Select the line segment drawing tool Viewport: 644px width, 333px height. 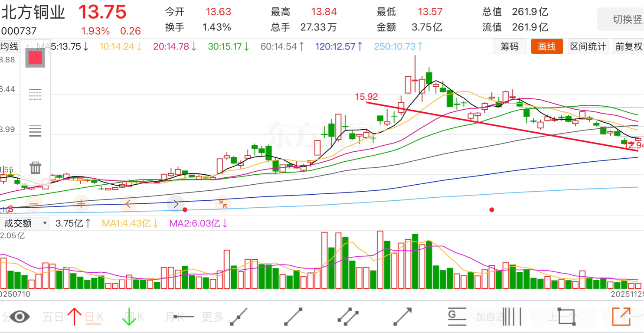pyautogui.click(x=293, y=317)
